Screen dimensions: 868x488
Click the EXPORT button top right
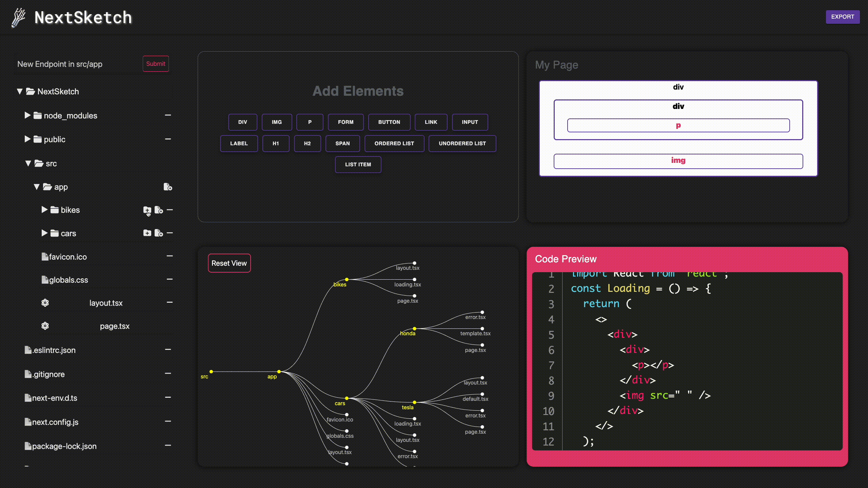(x=842, y=16)
